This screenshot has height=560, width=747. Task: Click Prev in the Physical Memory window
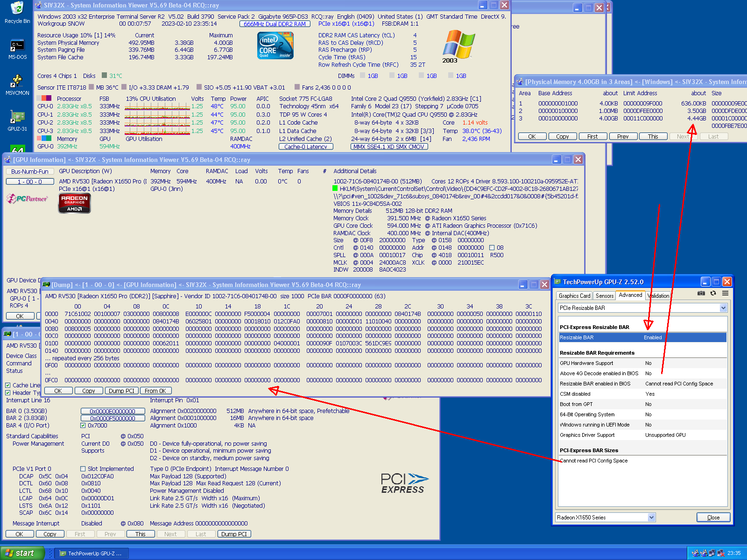(623, 137)
